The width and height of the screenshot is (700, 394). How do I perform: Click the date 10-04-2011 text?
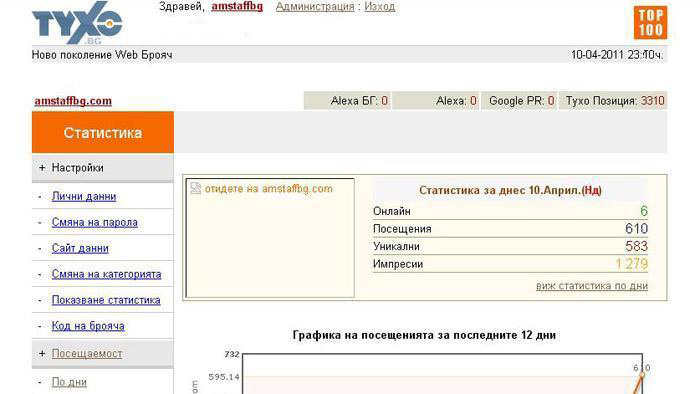click(x=598, y=55)
